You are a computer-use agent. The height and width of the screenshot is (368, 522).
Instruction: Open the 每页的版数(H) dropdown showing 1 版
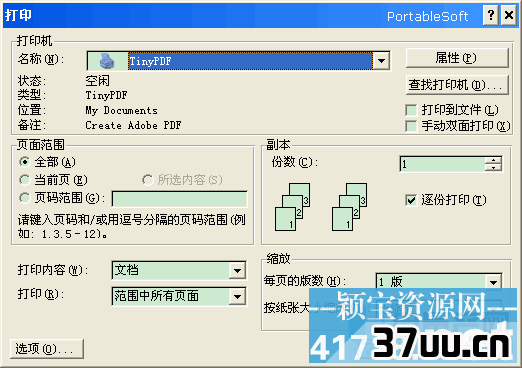point(439,282)
